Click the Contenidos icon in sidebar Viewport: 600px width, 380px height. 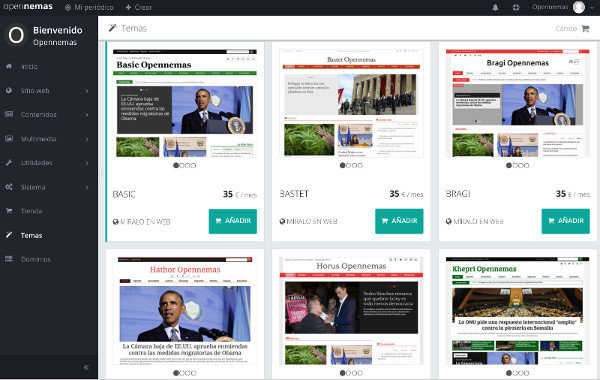click(9, 114)
